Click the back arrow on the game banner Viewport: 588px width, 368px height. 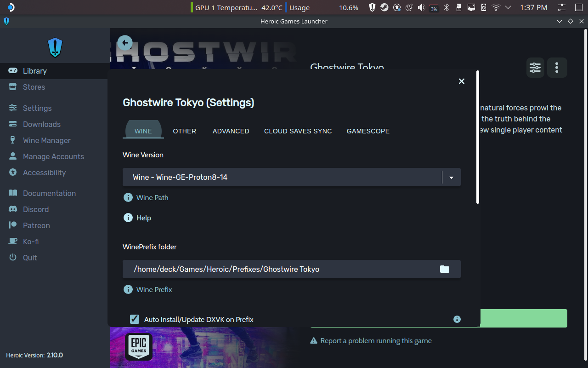124,42
